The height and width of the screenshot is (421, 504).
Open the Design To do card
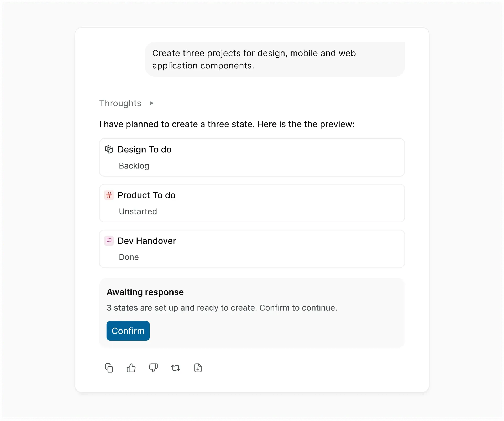[x=252, y=157]
